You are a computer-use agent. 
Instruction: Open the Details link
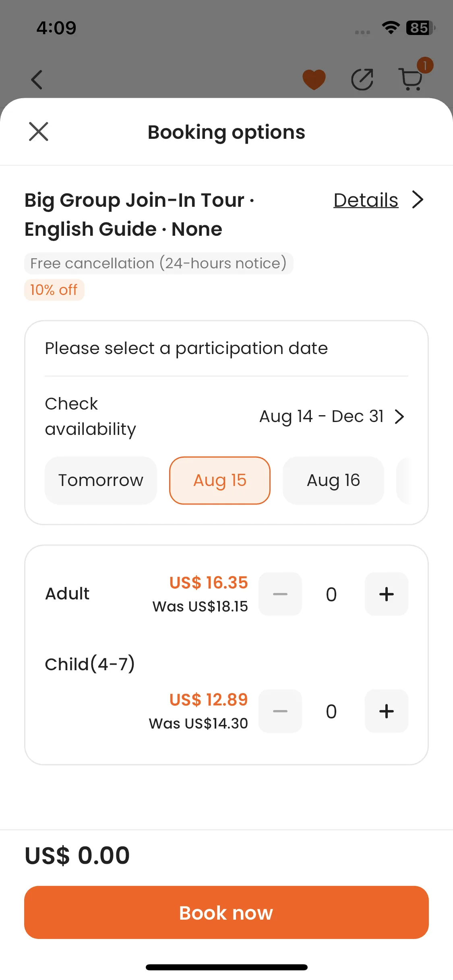pyautogui.click(x=366, y=200)
